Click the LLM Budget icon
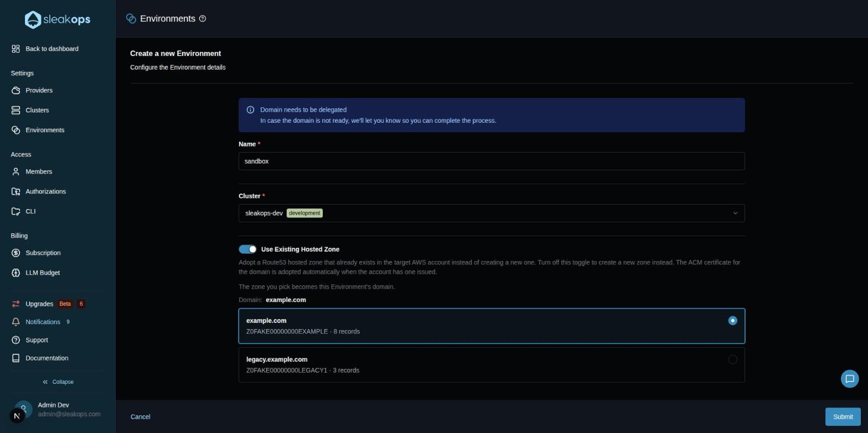 click(x=15, y=273)
